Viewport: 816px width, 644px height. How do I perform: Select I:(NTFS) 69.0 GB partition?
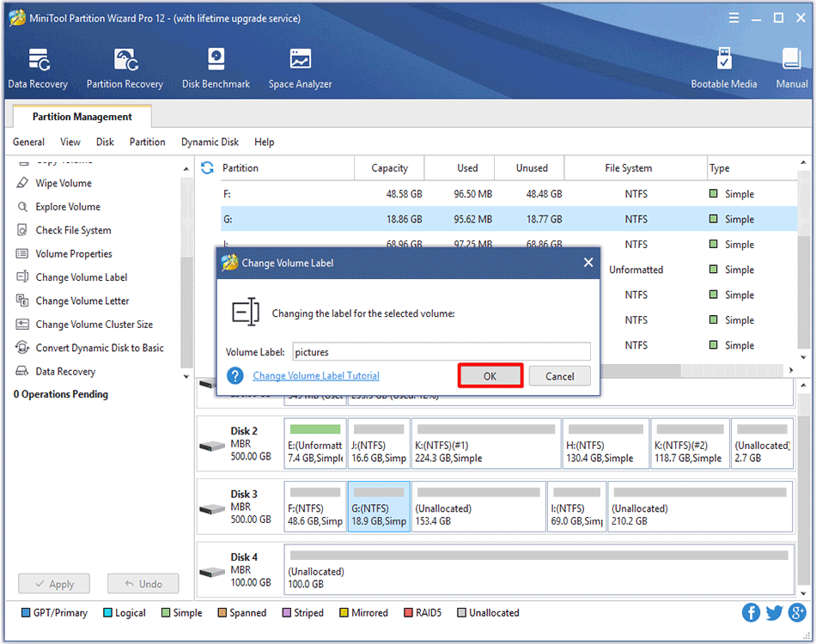(x=576, y=507)
